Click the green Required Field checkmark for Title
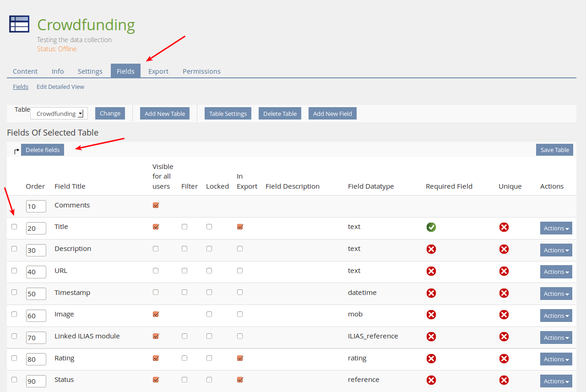The image size is (586, 392). pos(431,227)
